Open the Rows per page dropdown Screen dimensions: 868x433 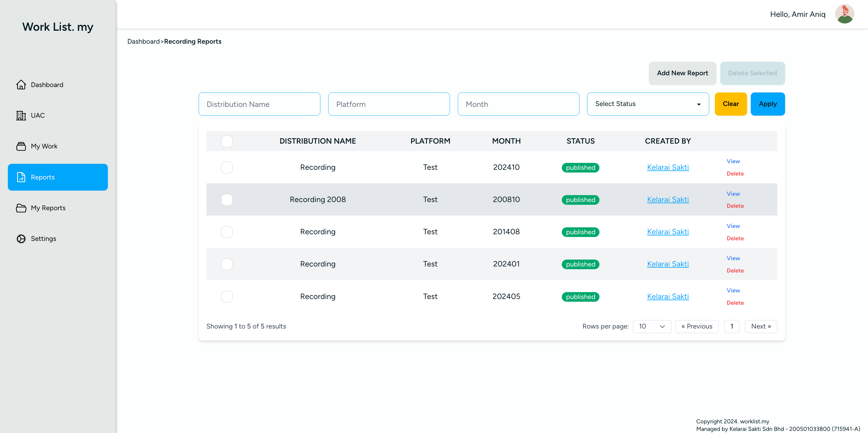652,326
